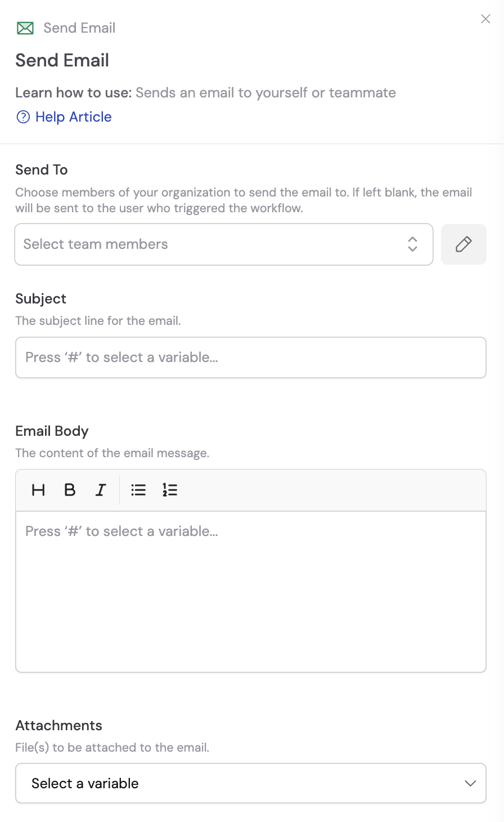Click the Send Email heading
The image size is (504, 822).
click(62, 60)
